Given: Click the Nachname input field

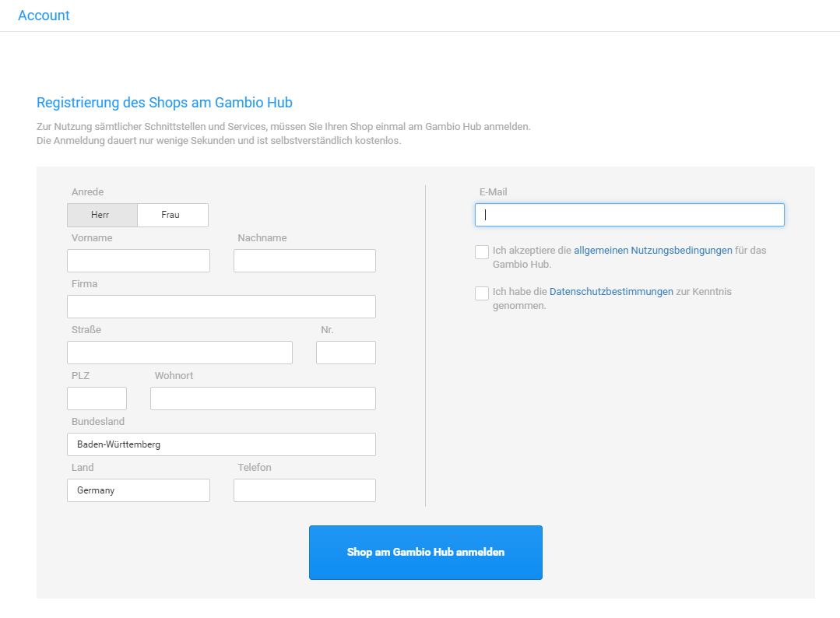Looking at the screenshot, I should [304, 260].
